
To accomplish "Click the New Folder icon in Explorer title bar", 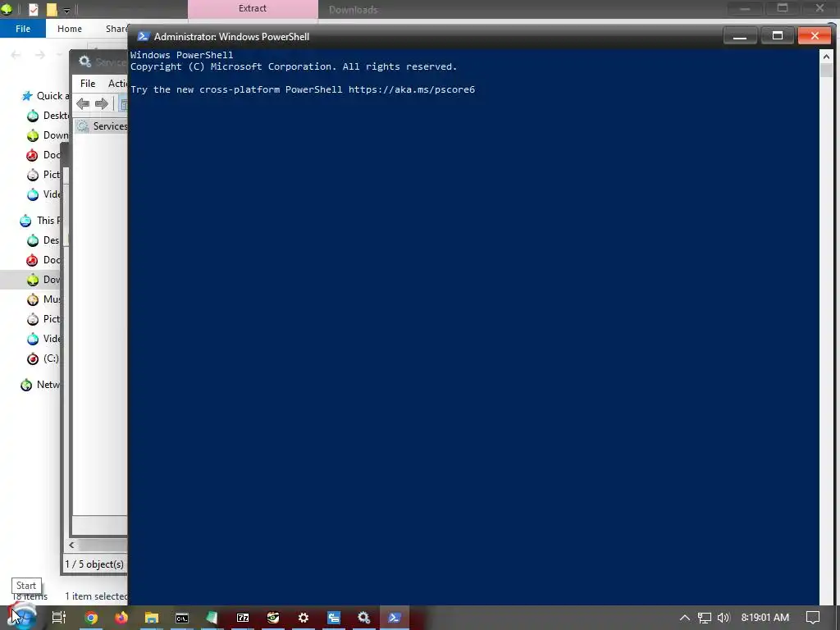I will coord(52,9).
